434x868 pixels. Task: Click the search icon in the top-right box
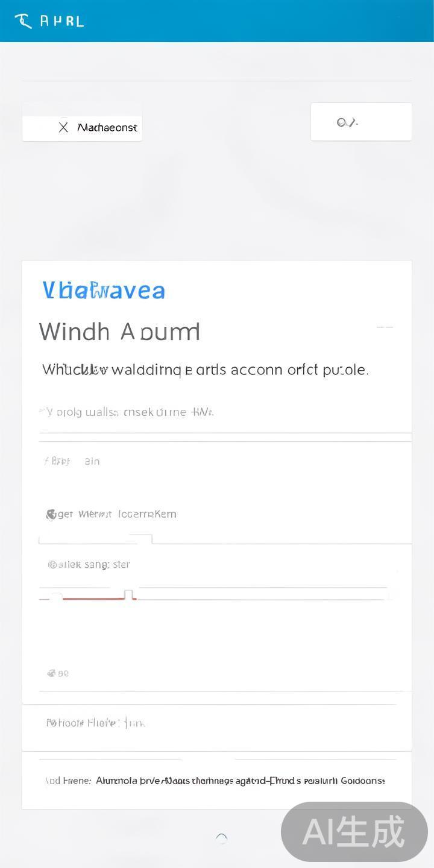(x=347, y=122)
